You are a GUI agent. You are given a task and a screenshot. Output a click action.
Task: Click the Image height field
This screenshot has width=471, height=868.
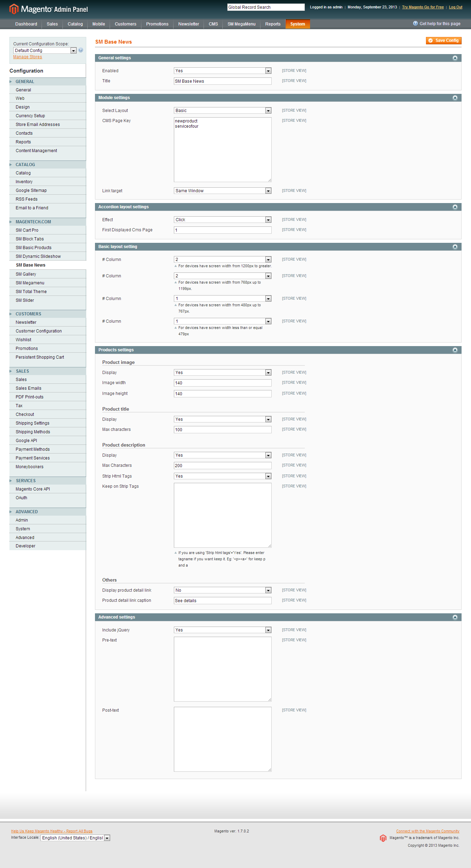222,394
